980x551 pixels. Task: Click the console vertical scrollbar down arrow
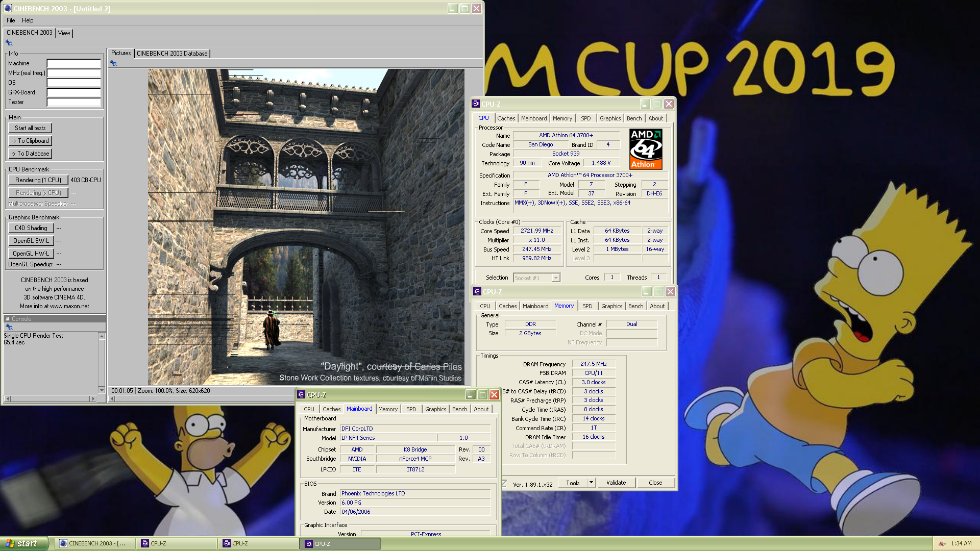pyautogui.click(x=102, y=390)
